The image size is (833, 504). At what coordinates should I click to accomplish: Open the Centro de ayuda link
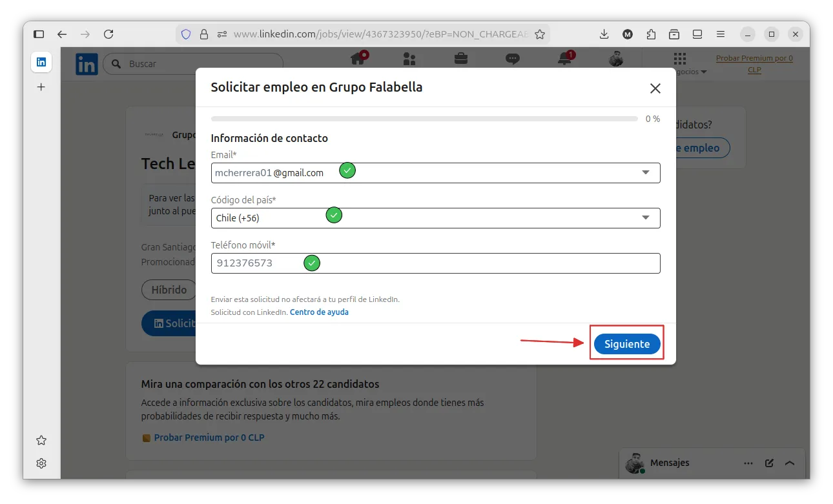319,312
